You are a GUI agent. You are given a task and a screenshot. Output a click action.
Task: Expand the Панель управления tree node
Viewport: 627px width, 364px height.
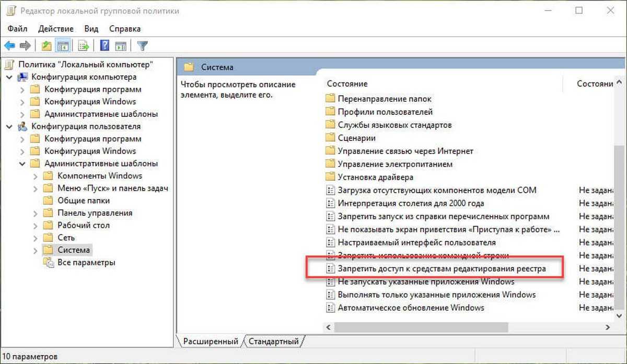pyautogui.click(x=36, y=213)
